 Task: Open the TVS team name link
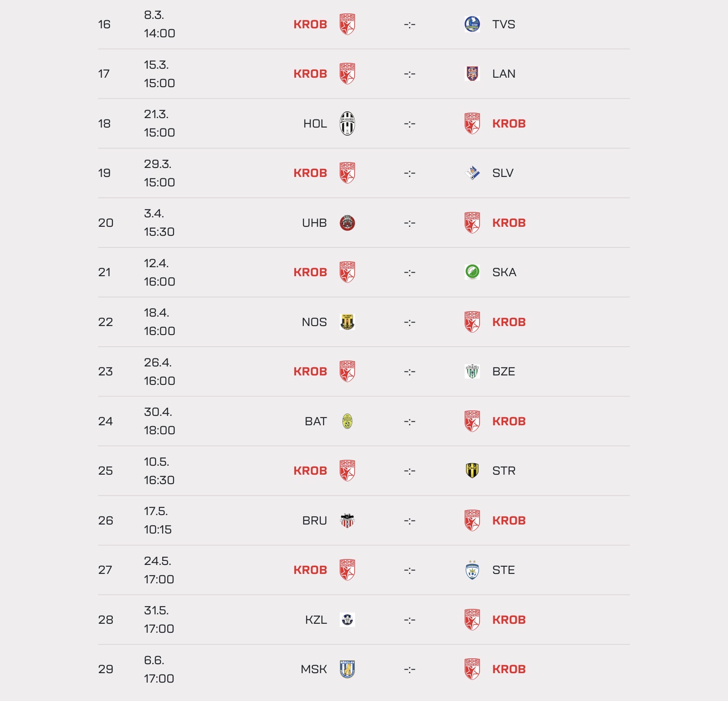pyautogui.click(x=503, y=24)
